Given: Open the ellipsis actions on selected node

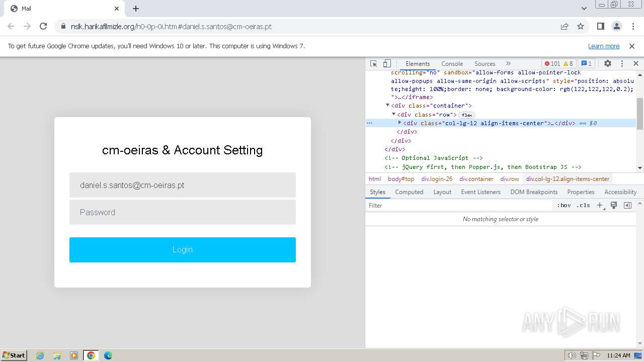Looking at the screenshot, I should pos(369,123).
